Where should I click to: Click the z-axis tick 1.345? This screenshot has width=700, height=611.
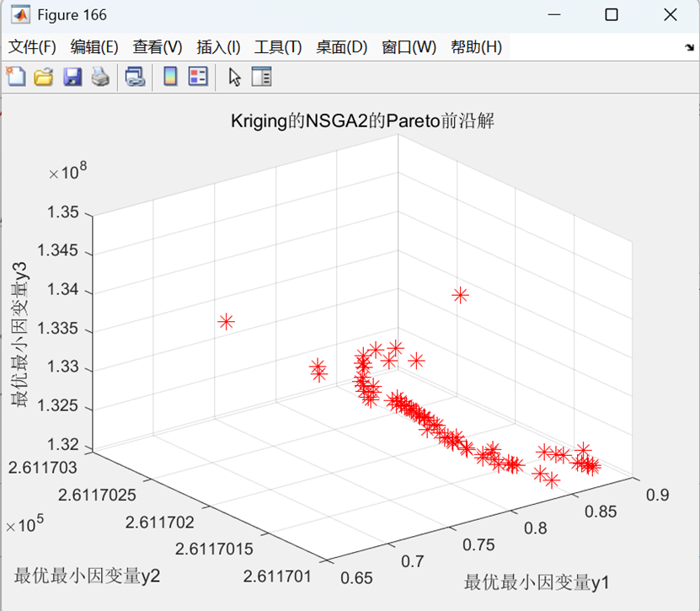[57, 250]
